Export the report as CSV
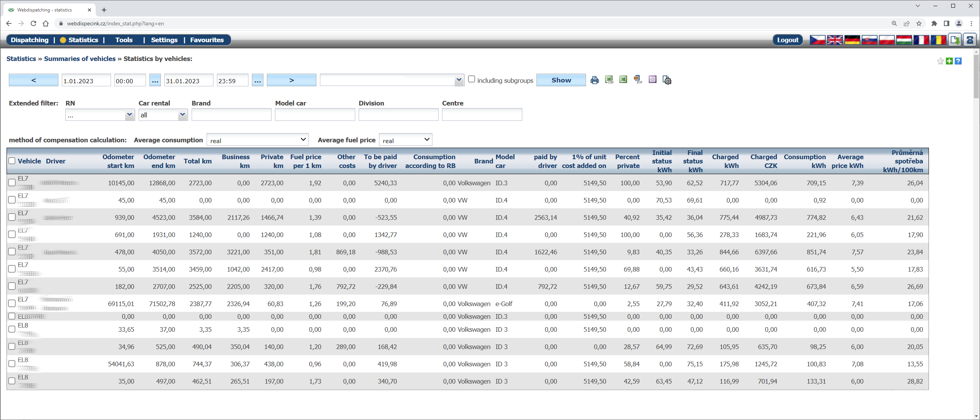 point(609,79)
